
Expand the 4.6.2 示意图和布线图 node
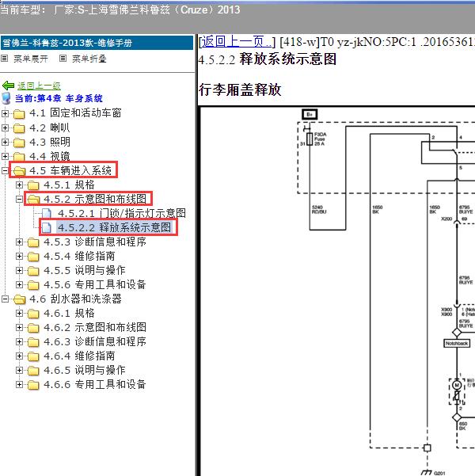pyautogui.click(x=19, y=328)
